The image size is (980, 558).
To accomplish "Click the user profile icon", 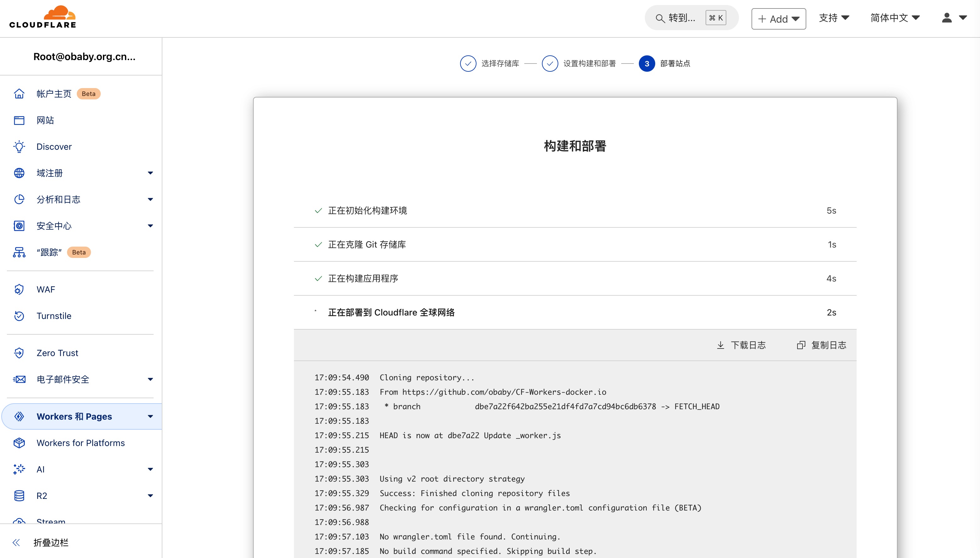I will point(947,18).
